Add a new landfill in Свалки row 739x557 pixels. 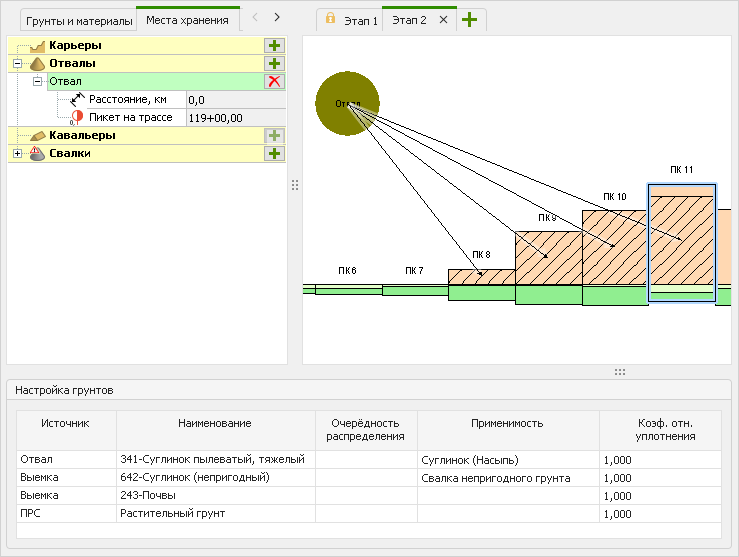click(274, 153)
